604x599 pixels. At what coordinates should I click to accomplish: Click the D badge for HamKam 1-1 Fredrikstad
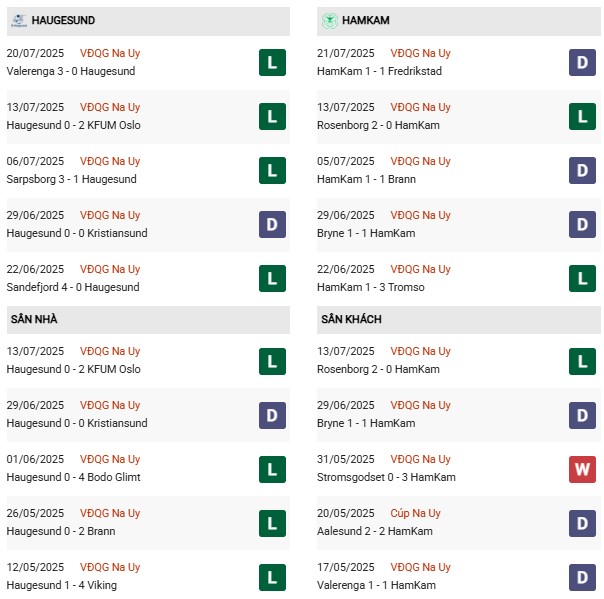click(x=582, y=63)
